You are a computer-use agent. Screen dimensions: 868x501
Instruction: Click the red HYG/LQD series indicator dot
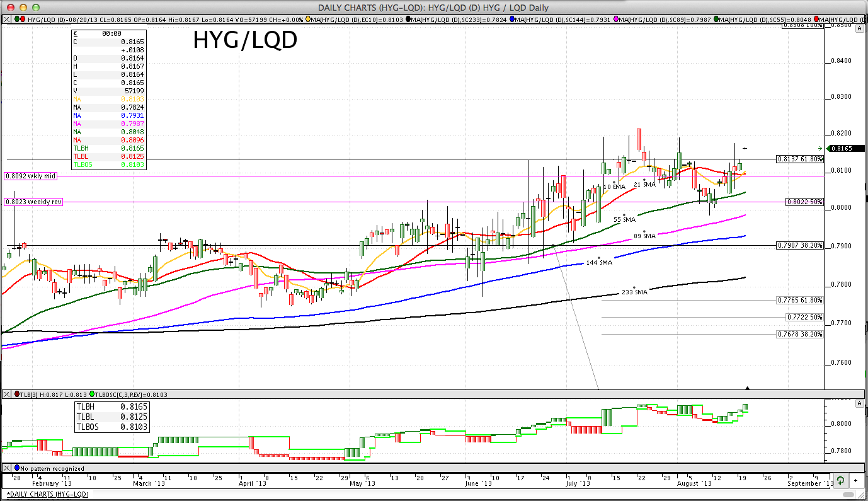(24, 20)
